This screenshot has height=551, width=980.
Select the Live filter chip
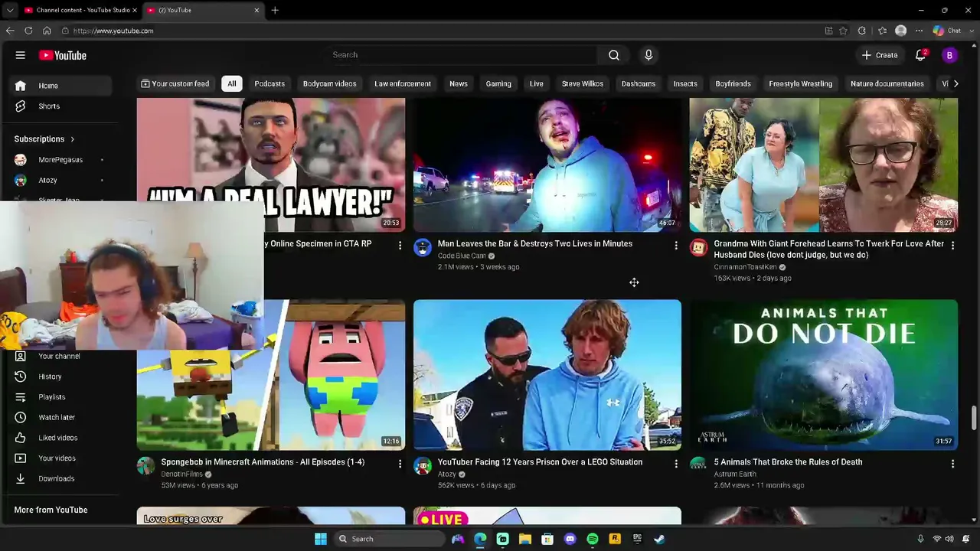[x=537, y=83]
